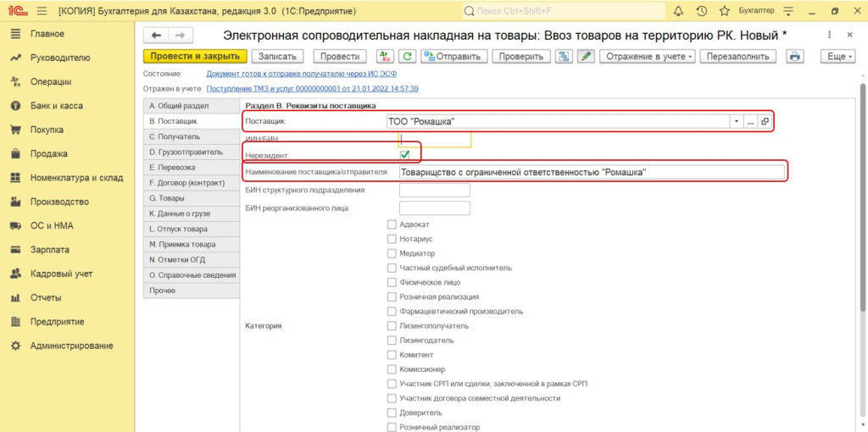Open Предприятие section

click(x=57, y=321)
